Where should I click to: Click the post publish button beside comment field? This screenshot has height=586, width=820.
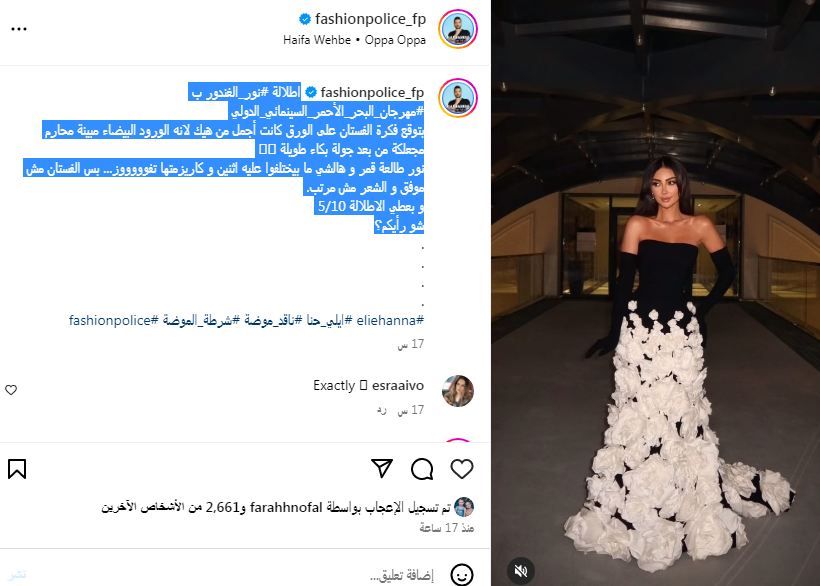(x=17, y=575)
